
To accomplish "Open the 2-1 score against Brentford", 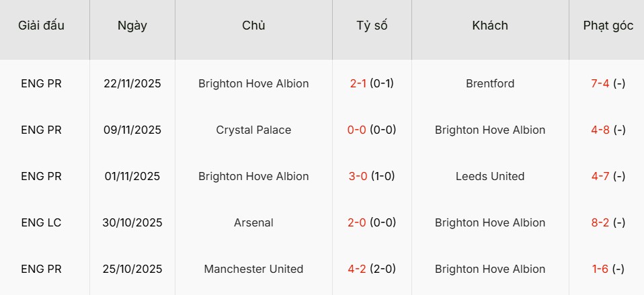I will tap(359, 84).
